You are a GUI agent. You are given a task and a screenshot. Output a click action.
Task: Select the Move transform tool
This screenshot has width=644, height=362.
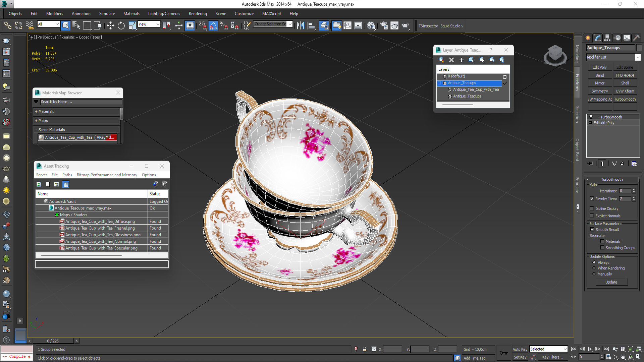tap(110, 25)
